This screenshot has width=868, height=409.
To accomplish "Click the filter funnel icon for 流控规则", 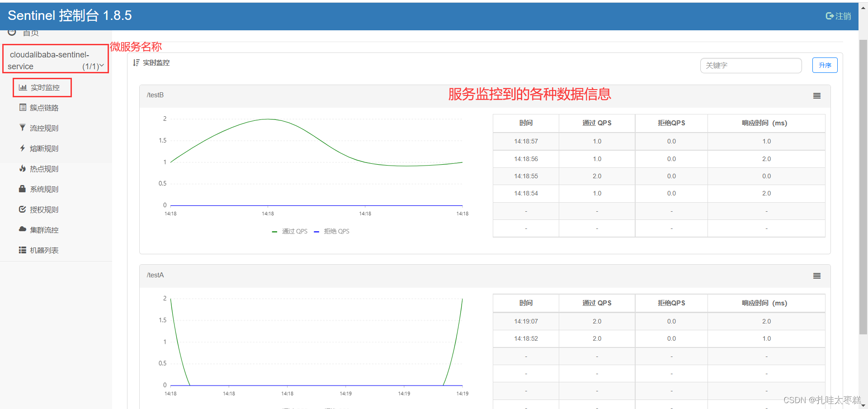I will click(x=22, y=128).
